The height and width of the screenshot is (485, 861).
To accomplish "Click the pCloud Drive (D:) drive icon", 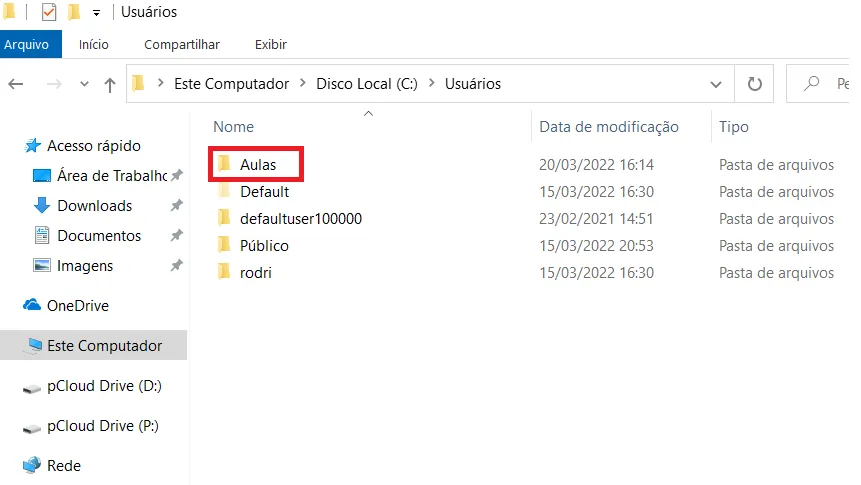I will (32, 389).
